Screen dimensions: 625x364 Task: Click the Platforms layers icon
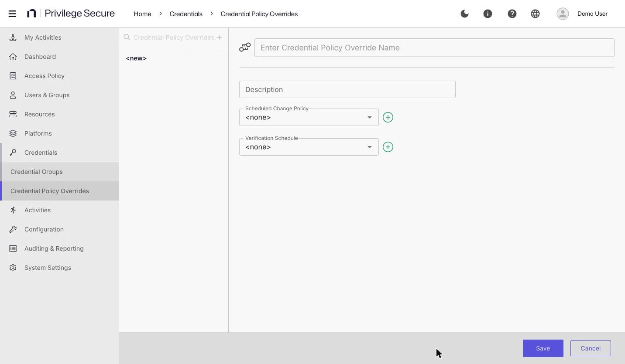[x=13, y=133]
